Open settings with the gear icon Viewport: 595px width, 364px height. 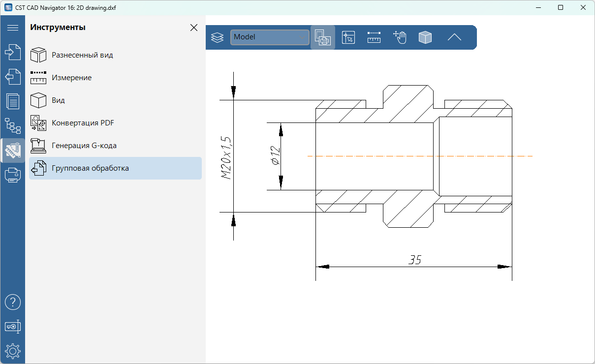point(12,351)
